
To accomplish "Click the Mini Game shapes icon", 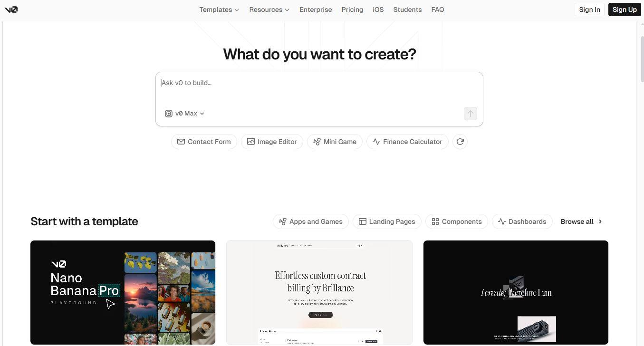I will [x=317, y=142].
